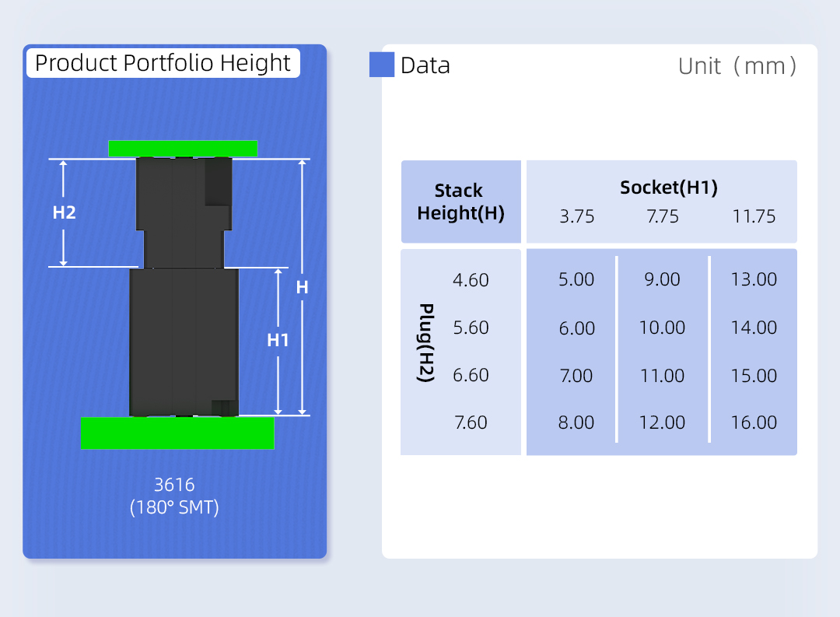The width and height of the screenshot is (840, 617).
Task: Click the upper green PCB bar
Action: [183, 149]
